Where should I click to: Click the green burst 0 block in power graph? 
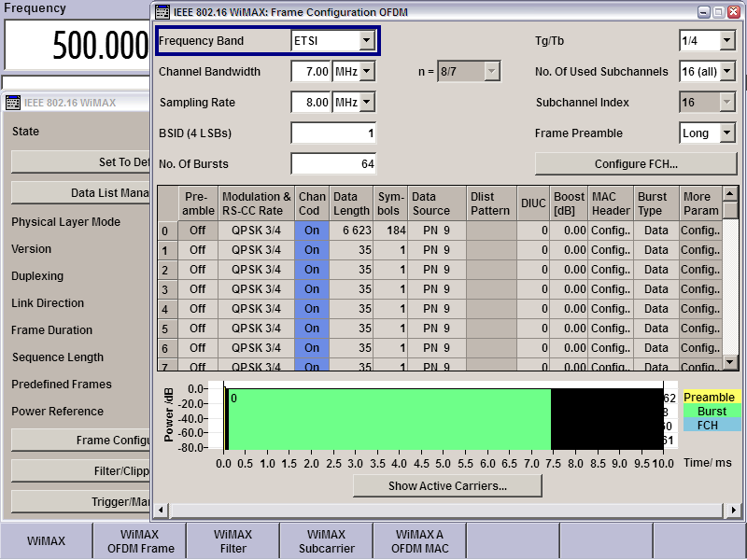(389, 419)
